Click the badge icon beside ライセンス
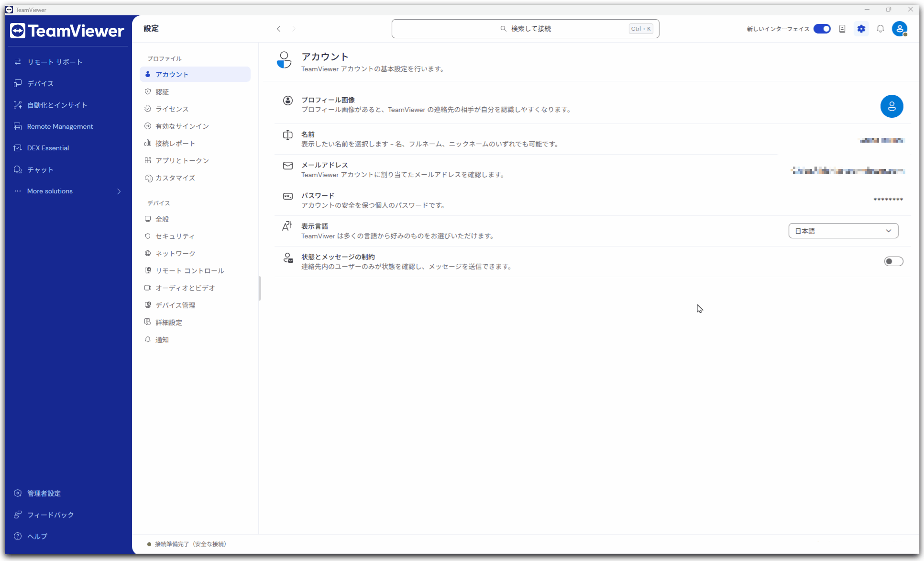924x561 pixels. pos(148,109)
